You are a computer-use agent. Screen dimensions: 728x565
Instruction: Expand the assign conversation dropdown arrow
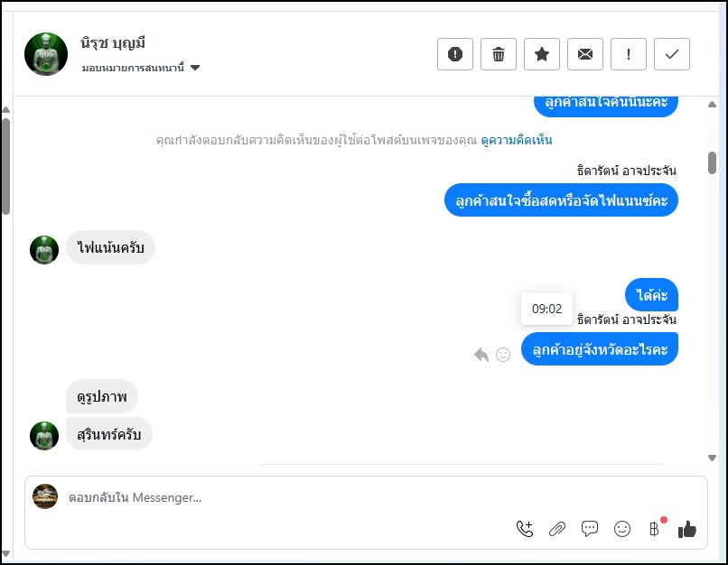click(x=195, y=68)
